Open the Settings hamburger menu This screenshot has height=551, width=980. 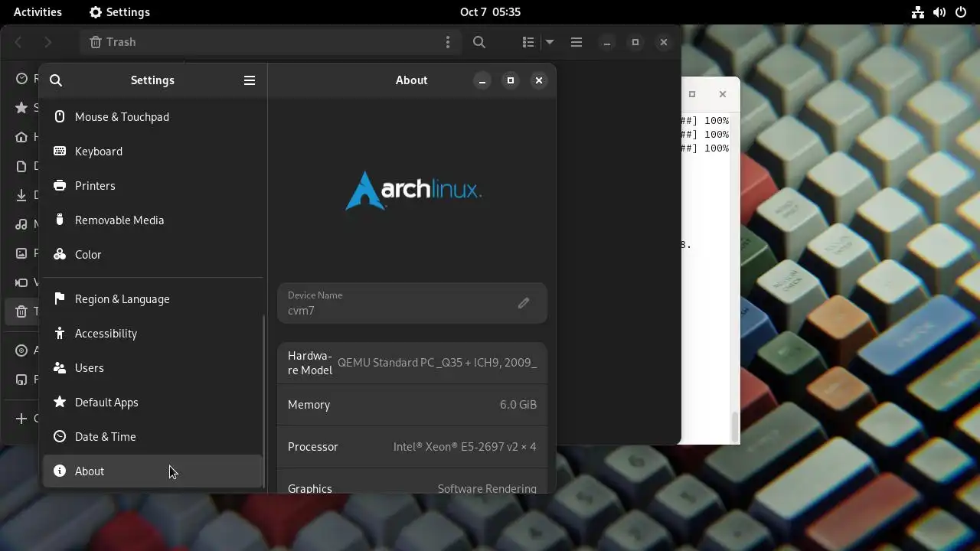click(x=250, y=80)
